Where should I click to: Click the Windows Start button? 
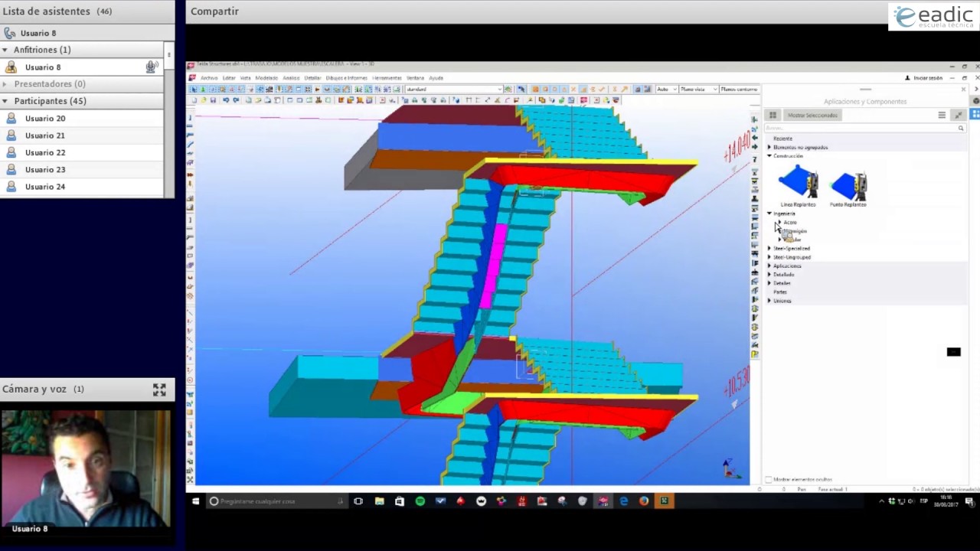[195, 501]
